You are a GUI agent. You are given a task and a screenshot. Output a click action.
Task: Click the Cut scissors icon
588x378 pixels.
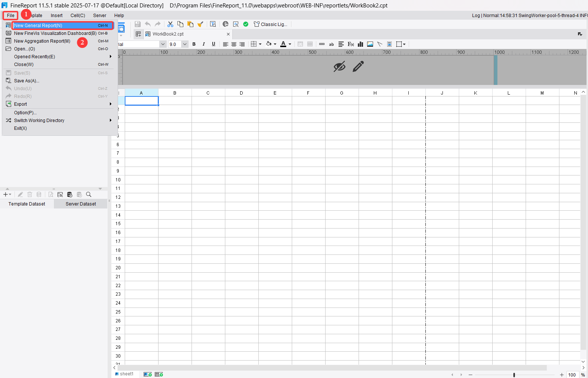click(x=170, y=24)
